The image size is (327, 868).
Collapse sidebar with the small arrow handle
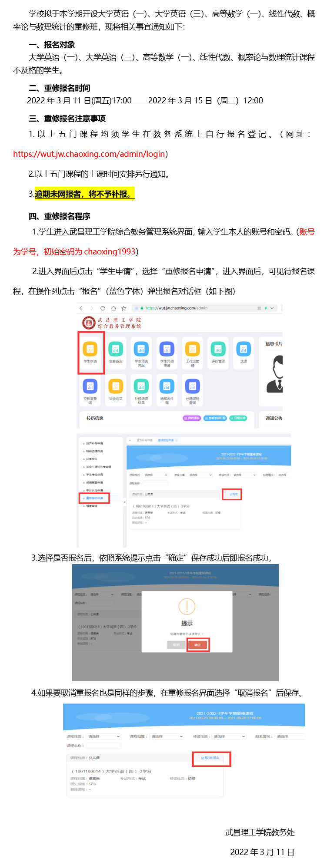tap(124, 502)
